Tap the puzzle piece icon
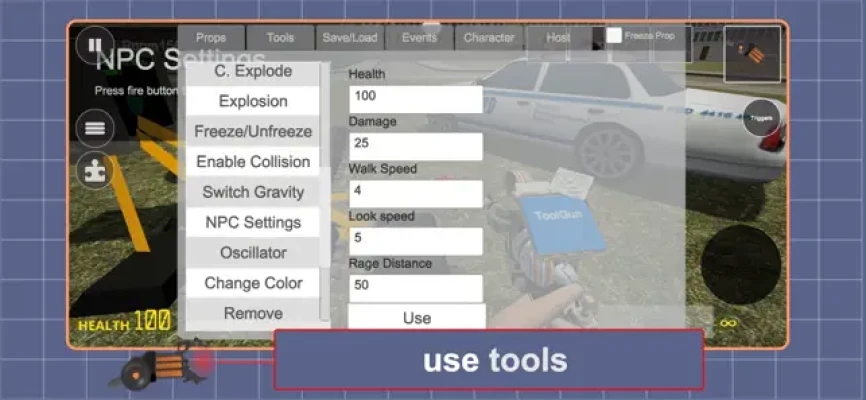866x400 pixels. [x=95, y=171]
